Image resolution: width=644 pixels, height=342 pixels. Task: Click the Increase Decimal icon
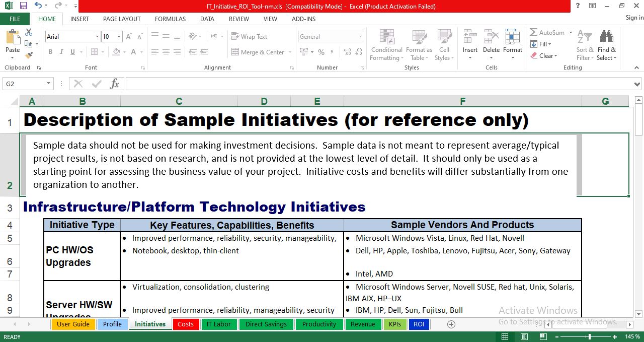pos(346,52)
